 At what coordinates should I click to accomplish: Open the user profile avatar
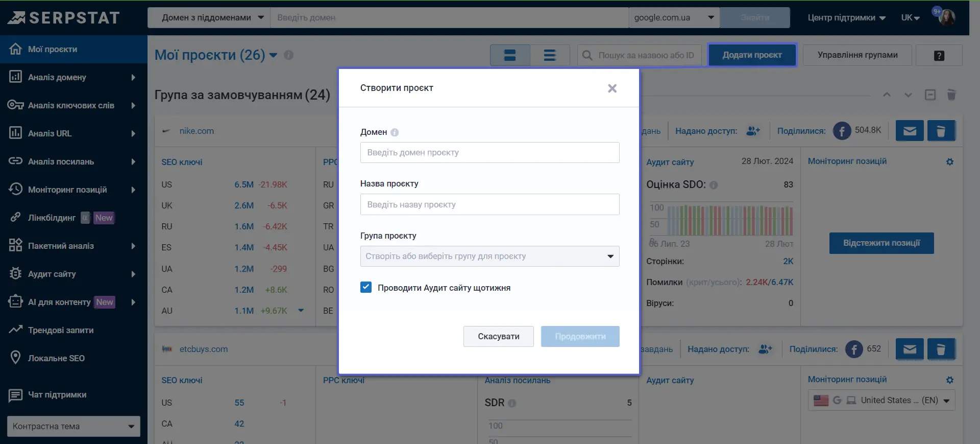[947, 17]
